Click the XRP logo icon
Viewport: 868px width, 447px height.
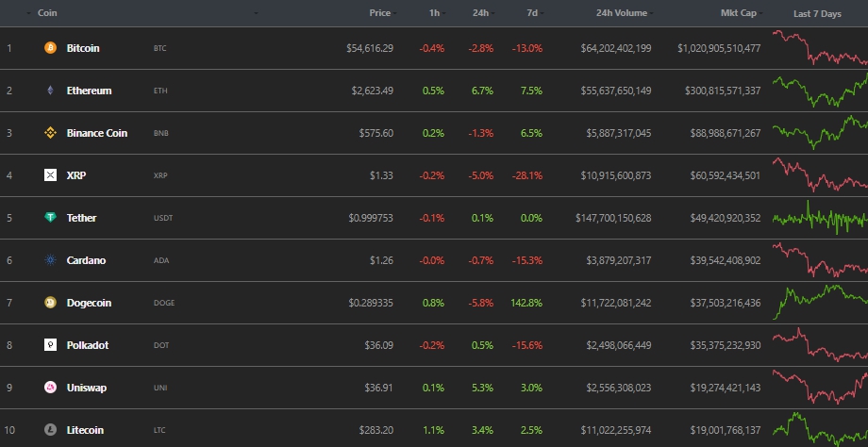[x=50, y=175]
